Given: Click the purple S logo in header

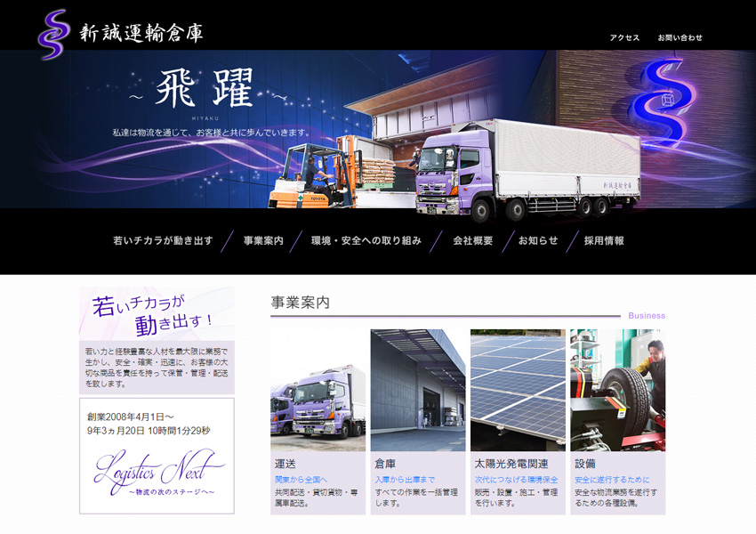Looking at the screenshot, I should [53, 34].
